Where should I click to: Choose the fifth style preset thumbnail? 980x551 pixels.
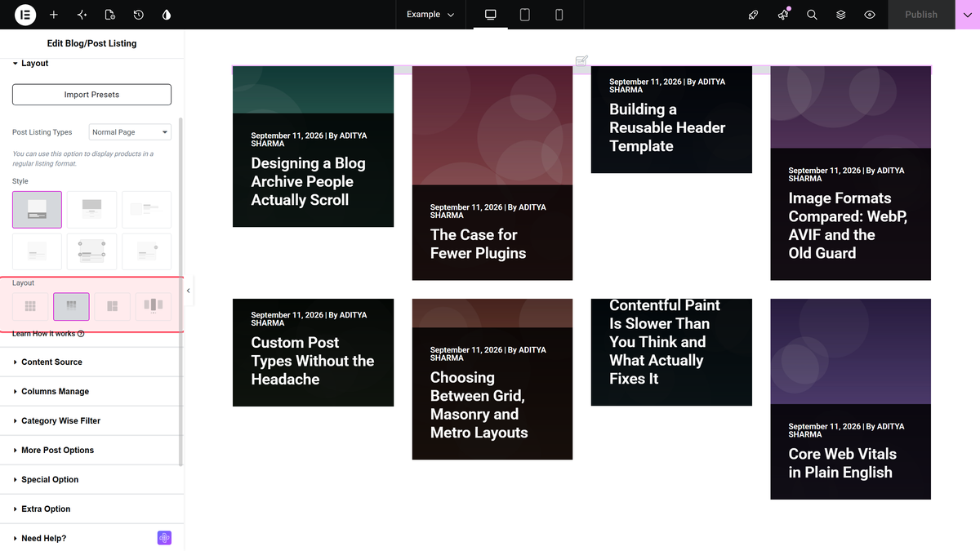tap(91, 251)
